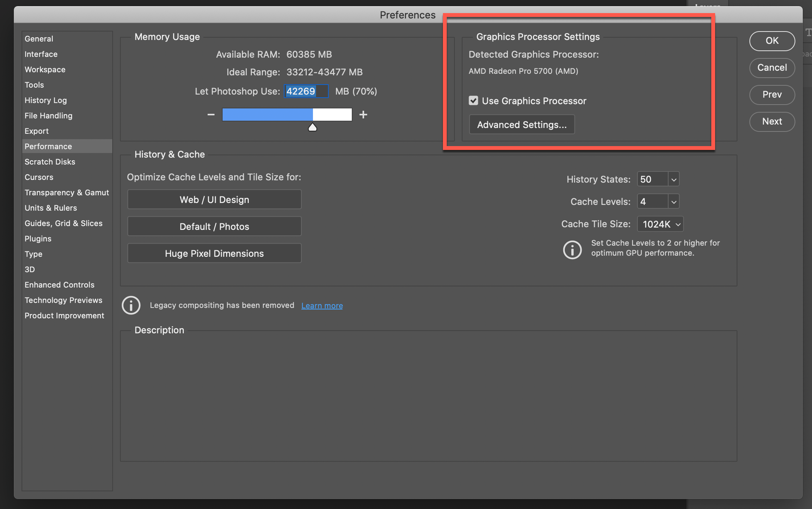The height and width of the screenshot is (509, 812).
Task: Click the plus icon to raise memory usage
Action: point(363,114)
